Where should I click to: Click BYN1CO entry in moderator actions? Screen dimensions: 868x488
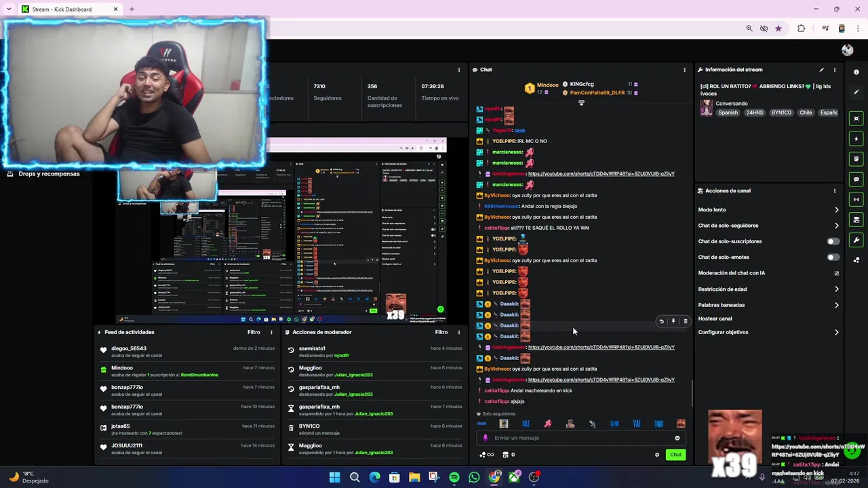pyautogui.click(x=374, y=430)
